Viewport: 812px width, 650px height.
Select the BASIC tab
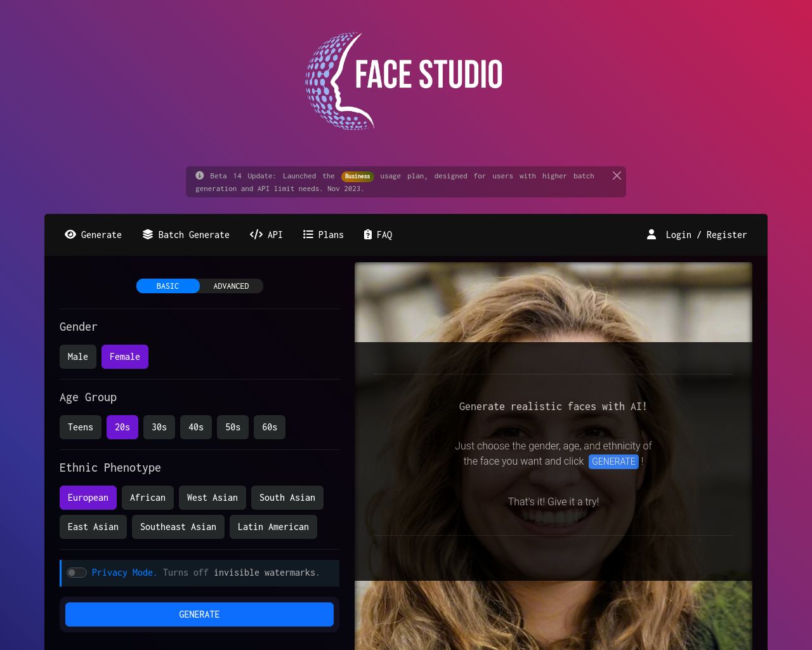pos(167,286)
